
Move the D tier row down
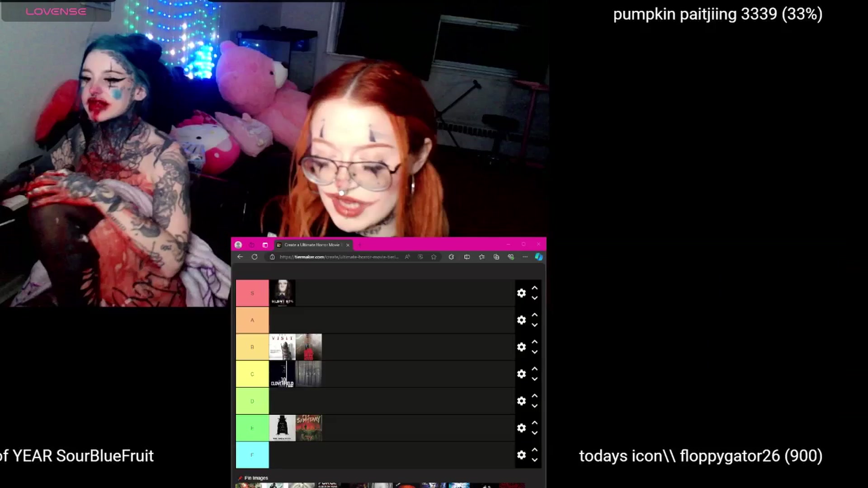pos(535,406)
